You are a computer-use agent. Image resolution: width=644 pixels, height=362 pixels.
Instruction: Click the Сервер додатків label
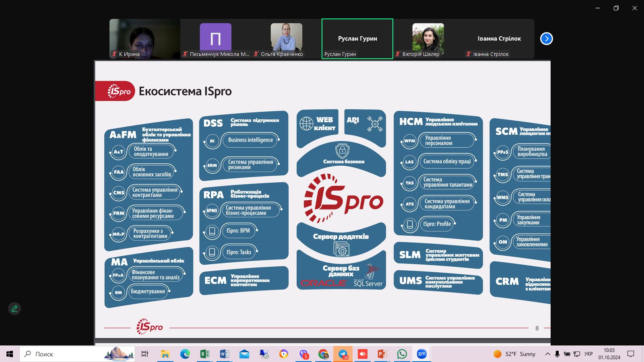coord(341,237)
